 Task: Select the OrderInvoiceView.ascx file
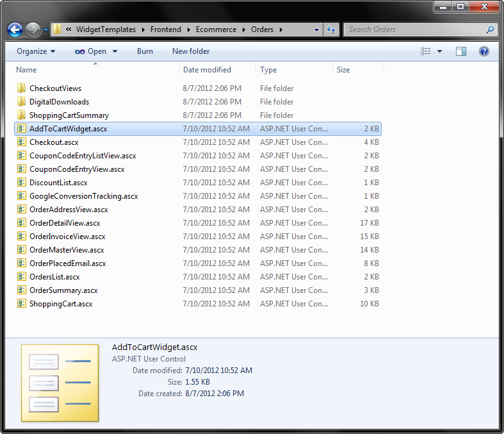point(67,237)
